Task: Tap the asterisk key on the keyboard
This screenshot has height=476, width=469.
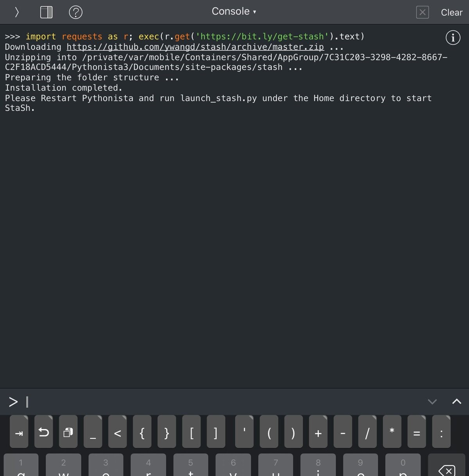Action: tap(392, 433)
